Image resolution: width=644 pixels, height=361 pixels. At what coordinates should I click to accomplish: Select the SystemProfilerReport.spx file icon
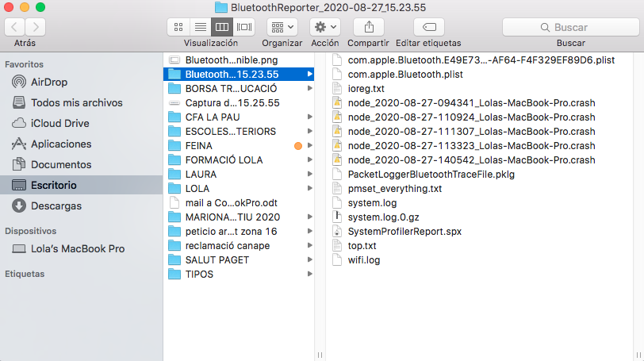337,232
